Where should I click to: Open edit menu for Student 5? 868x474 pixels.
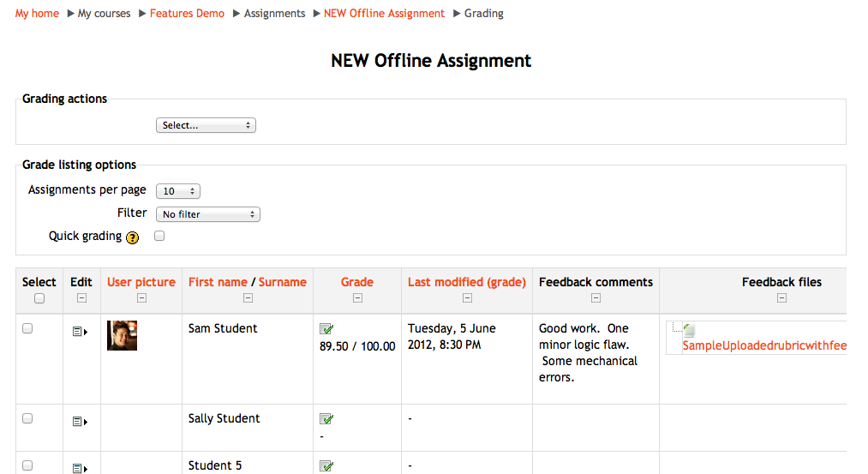pos(81,469)
